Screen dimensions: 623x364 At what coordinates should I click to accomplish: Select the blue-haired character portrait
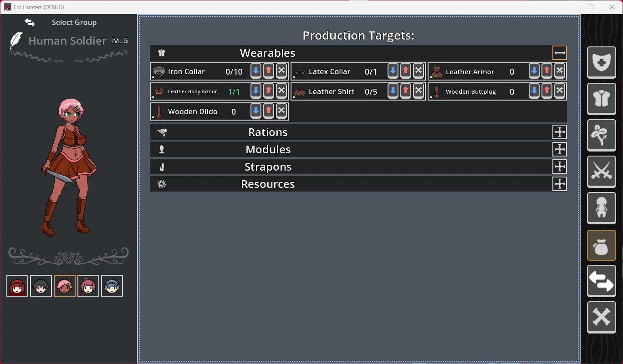tap(112, 286)
